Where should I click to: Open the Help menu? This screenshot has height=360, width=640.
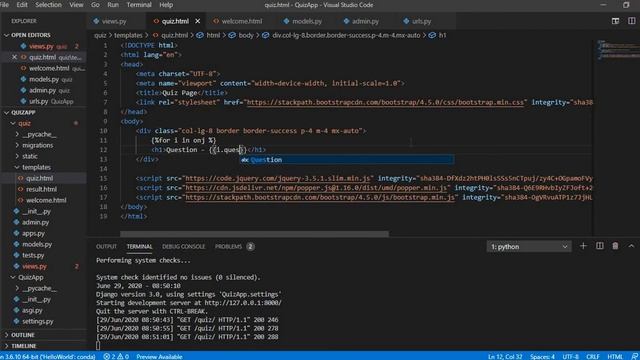(166, 5)
